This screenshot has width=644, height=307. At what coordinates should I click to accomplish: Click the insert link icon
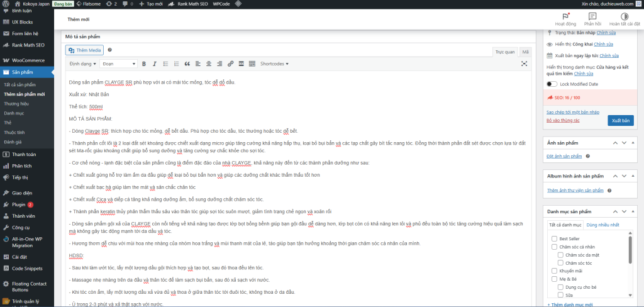(x=231, y=64)
